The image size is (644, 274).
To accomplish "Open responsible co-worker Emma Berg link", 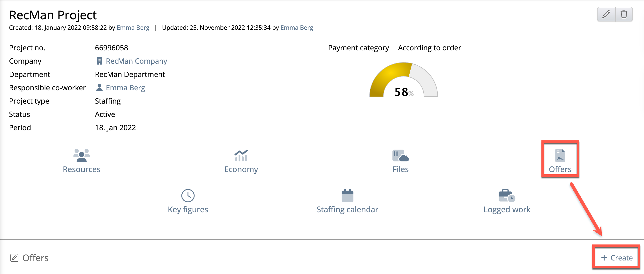I will (125, 88).
